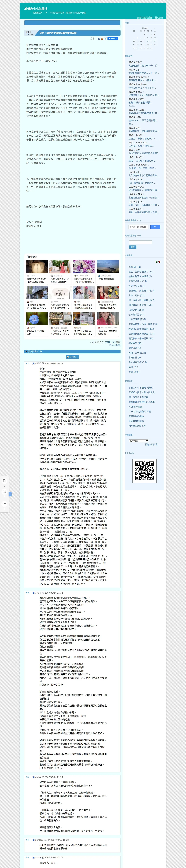186x868 pixels.
Task: Click the blue Google search magnifier button
Action: 155,227
